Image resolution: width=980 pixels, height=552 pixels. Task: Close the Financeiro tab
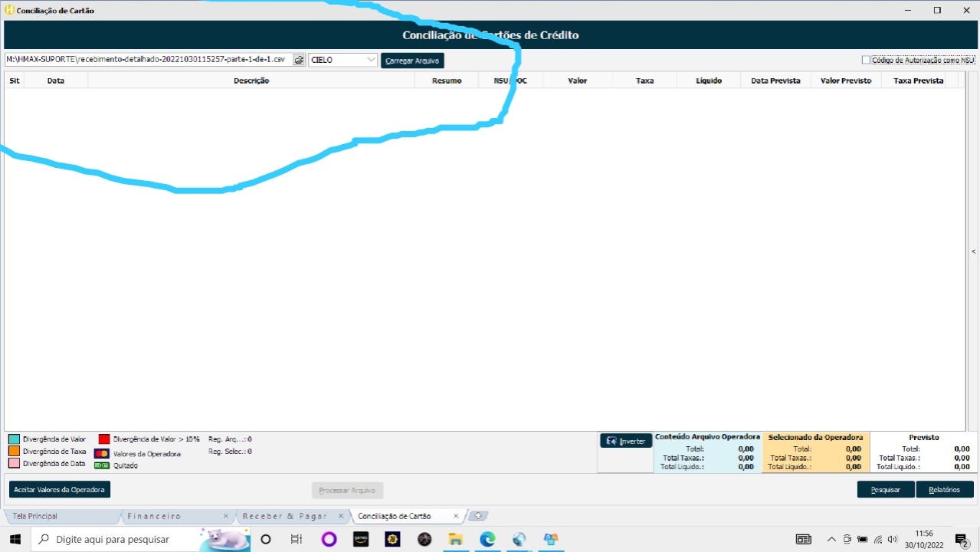tap(225, 516)
